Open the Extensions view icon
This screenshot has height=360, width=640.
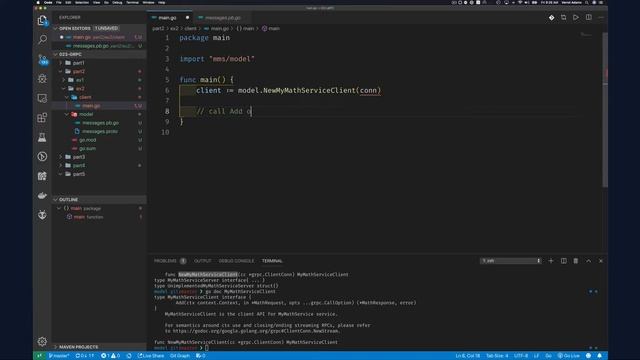pyautogui.click(x=42, y=118)
